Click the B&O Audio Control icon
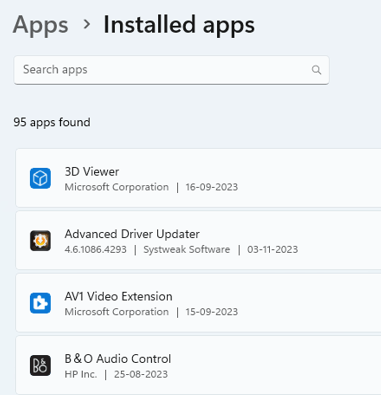The width and height of the screenshot is (381, 395). [40, 365]
